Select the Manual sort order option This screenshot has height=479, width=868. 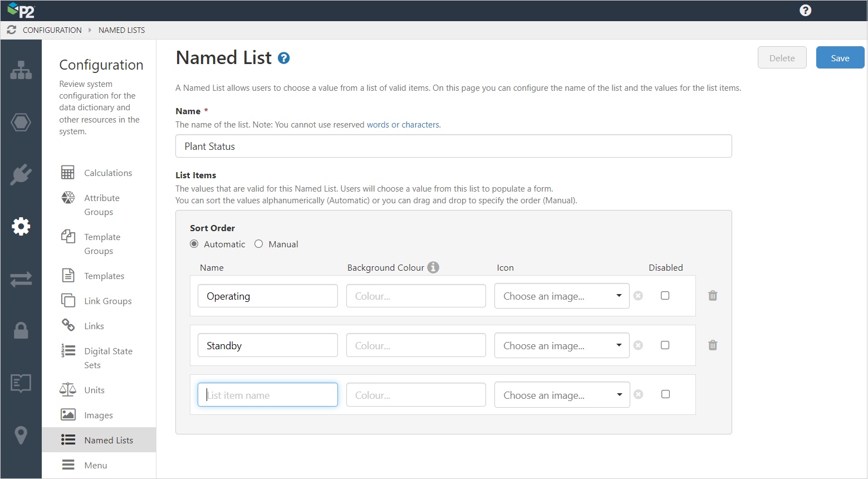pos(259,244)
